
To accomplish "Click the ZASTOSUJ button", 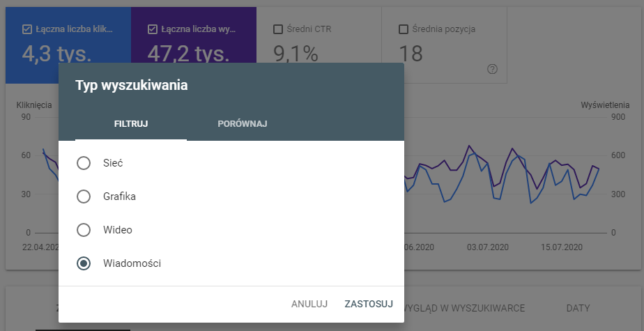I will (x=369, y=304).
